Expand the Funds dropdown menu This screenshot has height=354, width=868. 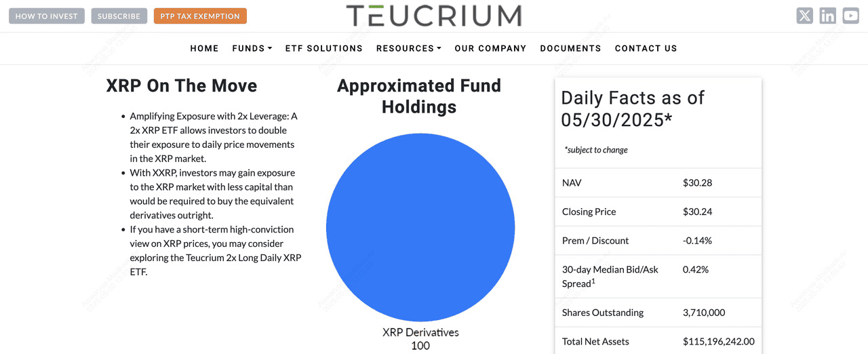click(x=252, y=48)
